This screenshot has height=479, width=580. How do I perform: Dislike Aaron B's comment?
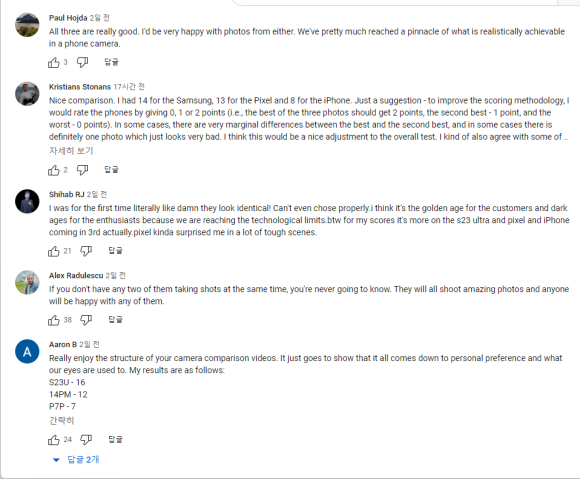pyautogui.click(x=86, y=439)
